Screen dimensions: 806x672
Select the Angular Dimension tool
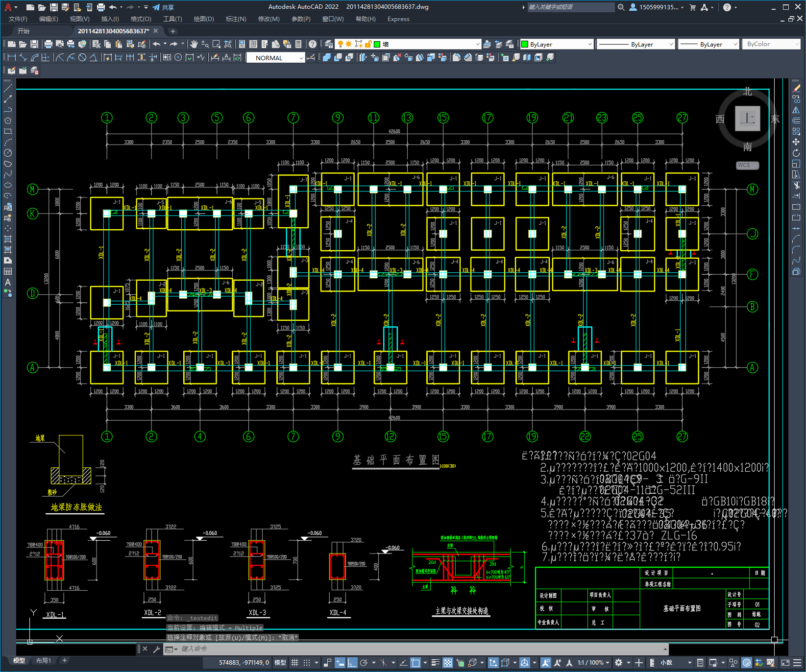[93, 58]
